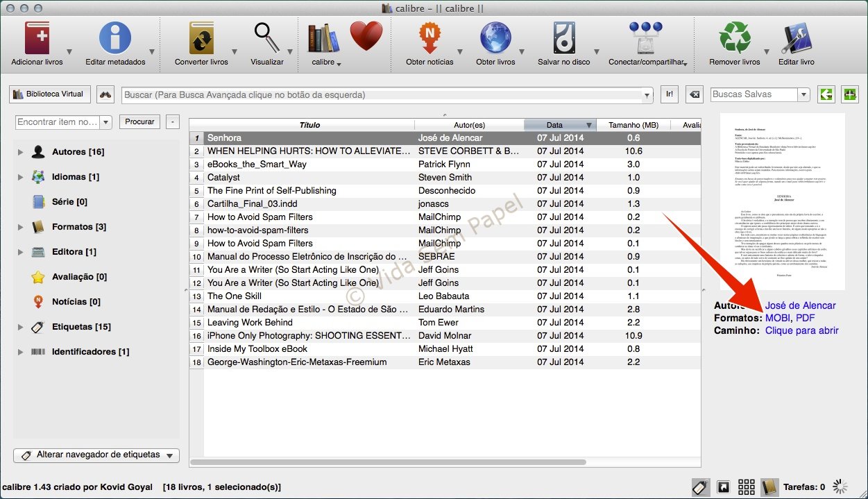This screenshot has width=868, height=499.
Task: Open Salvar no disco dropdown arrow
Action: tap(596, 52)
